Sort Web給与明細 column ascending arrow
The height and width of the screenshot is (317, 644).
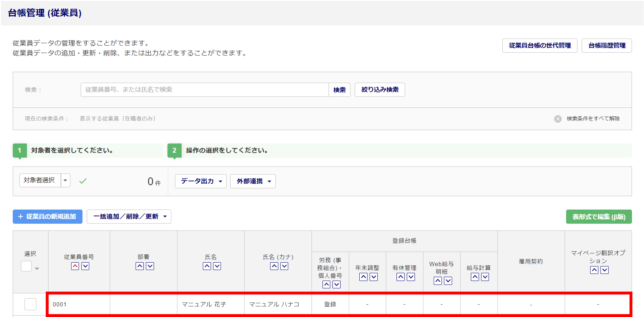point(438,281)
